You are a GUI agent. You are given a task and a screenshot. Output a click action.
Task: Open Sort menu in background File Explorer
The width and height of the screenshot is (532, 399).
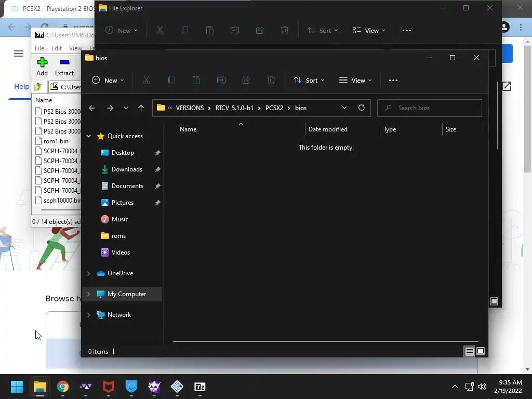(322, 31)
